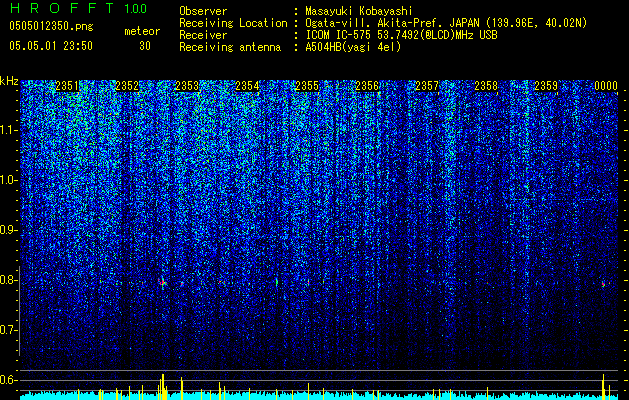Click the 0000 time marker
The width and height of the screenshot is (629, 400).
[x=606, y=86]
